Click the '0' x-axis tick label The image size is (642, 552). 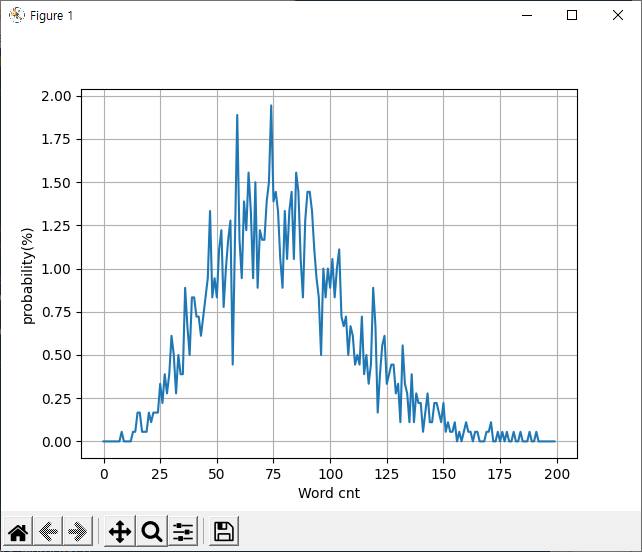click(x=104, y=474)
